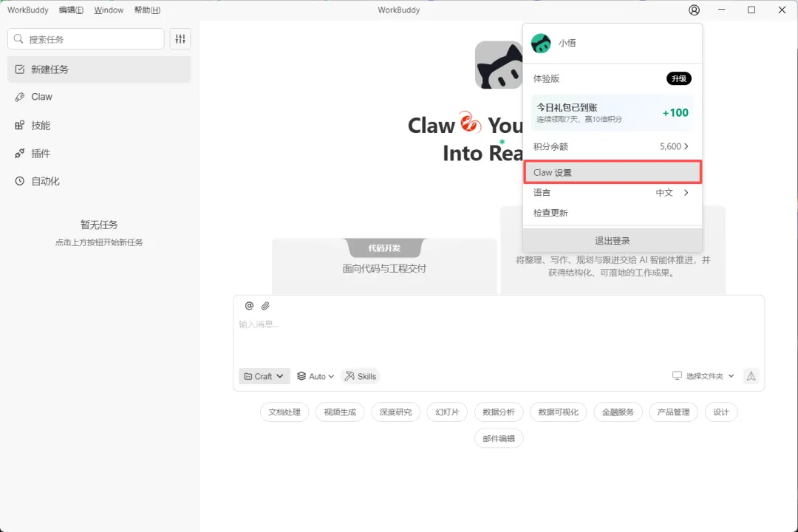The height and width of the screenshot is (532, 798).
Task: Click the 搜索任务 search field
Action: 86,39
